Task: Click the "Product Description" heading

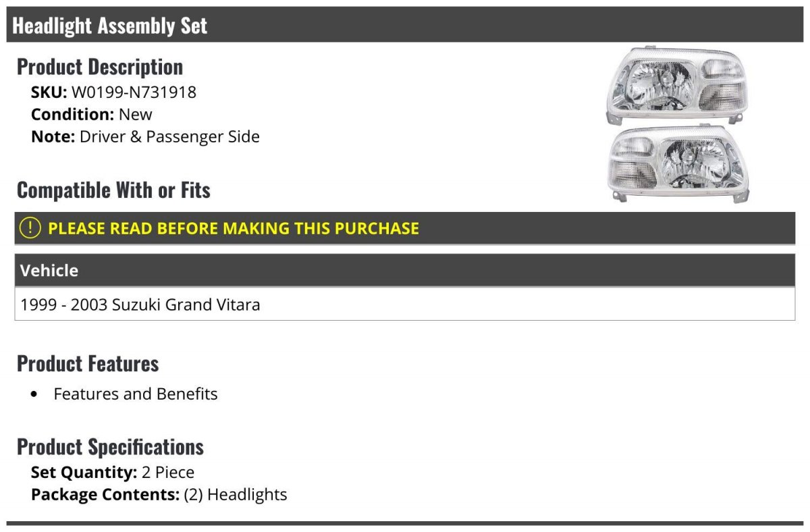Action: click(x=100, y=67)
